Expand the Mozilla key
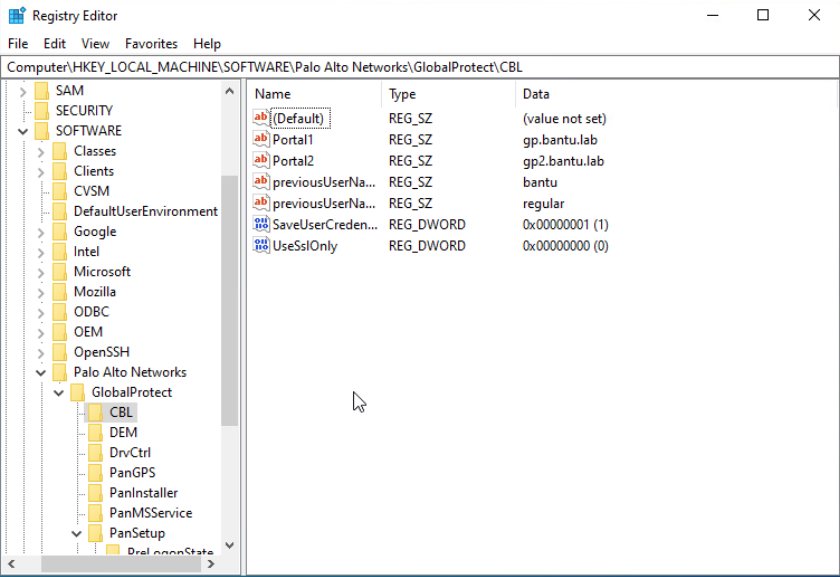This screenshot has height=577, width=840. click(41, 293)
